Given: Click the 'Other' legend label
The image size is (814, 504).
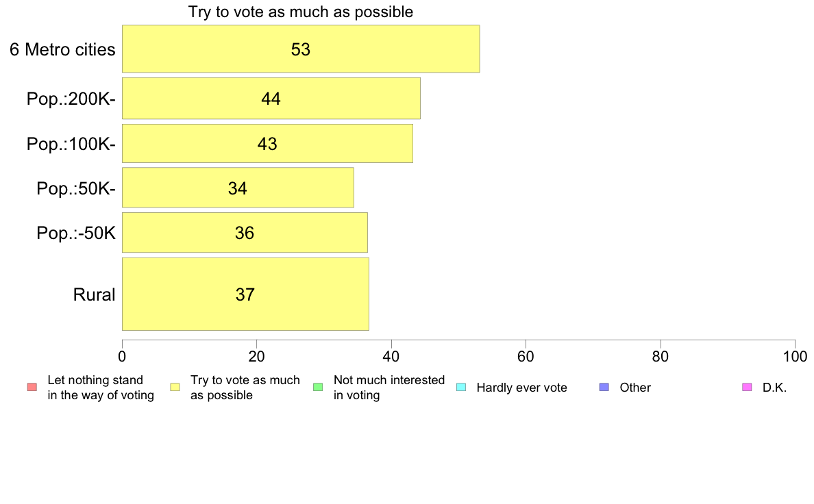Looking at the screenshot, I should 635,388.
